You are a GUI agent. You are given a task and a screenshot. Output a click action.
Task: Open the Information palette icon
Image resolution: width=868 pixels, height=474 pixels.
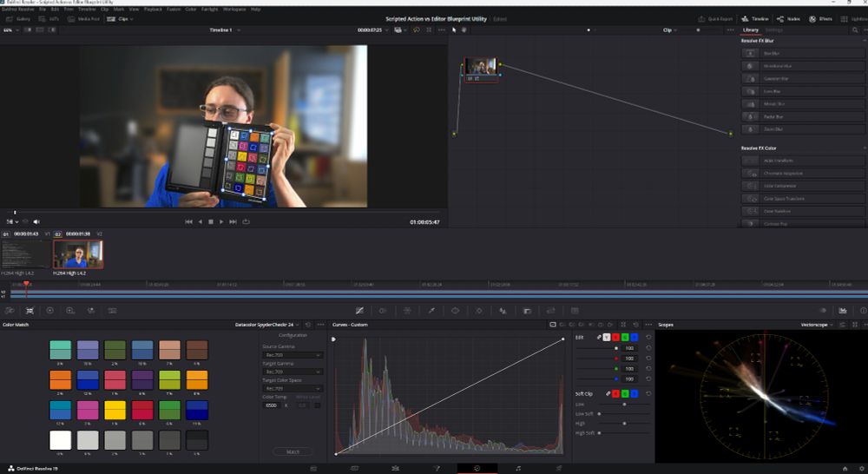[863, 311]
